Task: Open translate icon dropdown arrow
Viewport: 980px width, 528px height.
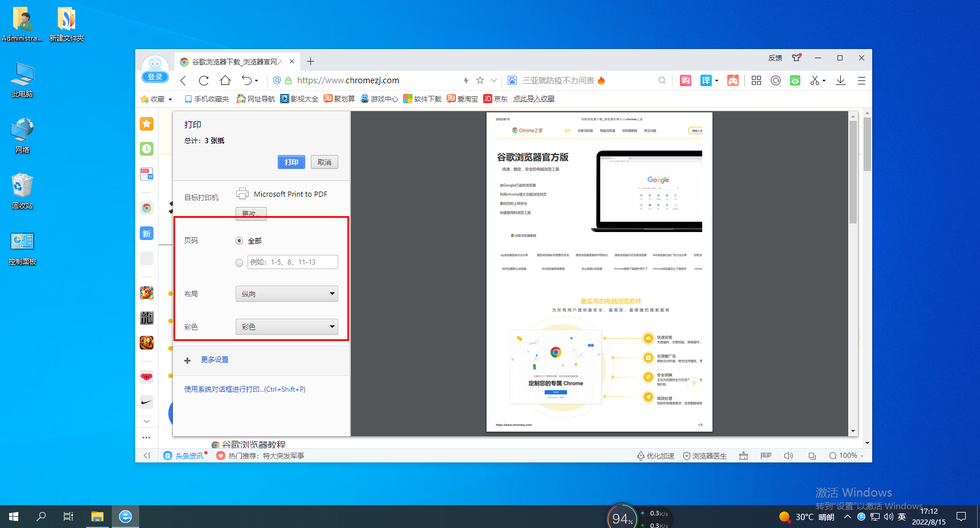Action: (716, 80)
